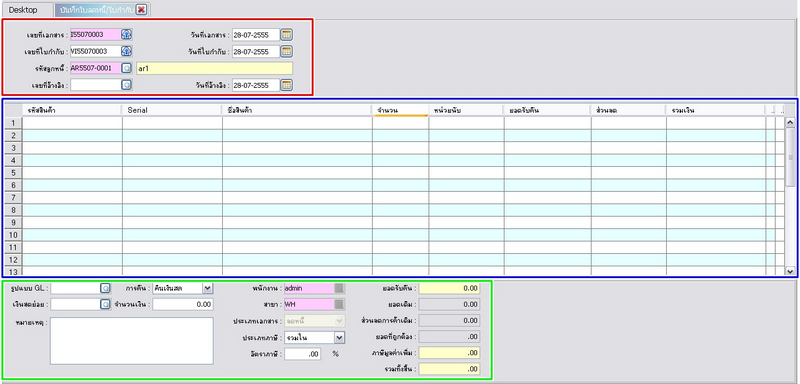
Task: Click the empty reference number (เลขที่อ้างอิง) field
Action: pyautogui.click(x=95, y=85)
